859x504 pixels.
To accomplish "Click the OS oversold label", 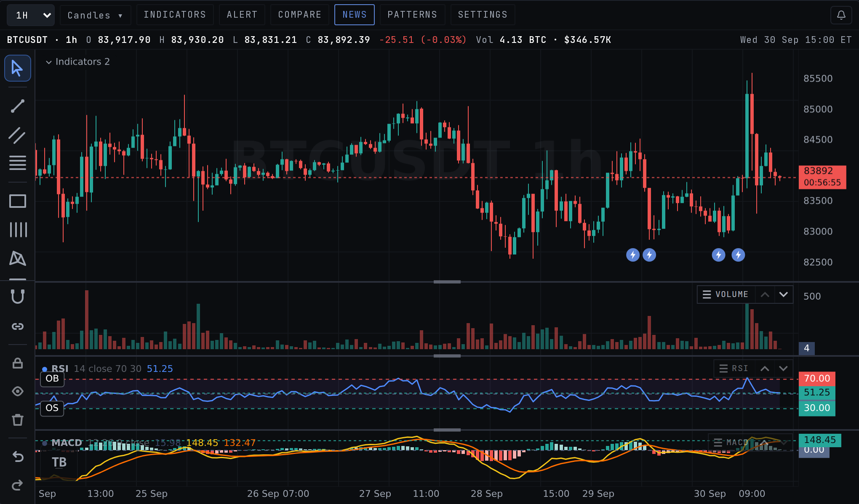I will click(52, 408).
